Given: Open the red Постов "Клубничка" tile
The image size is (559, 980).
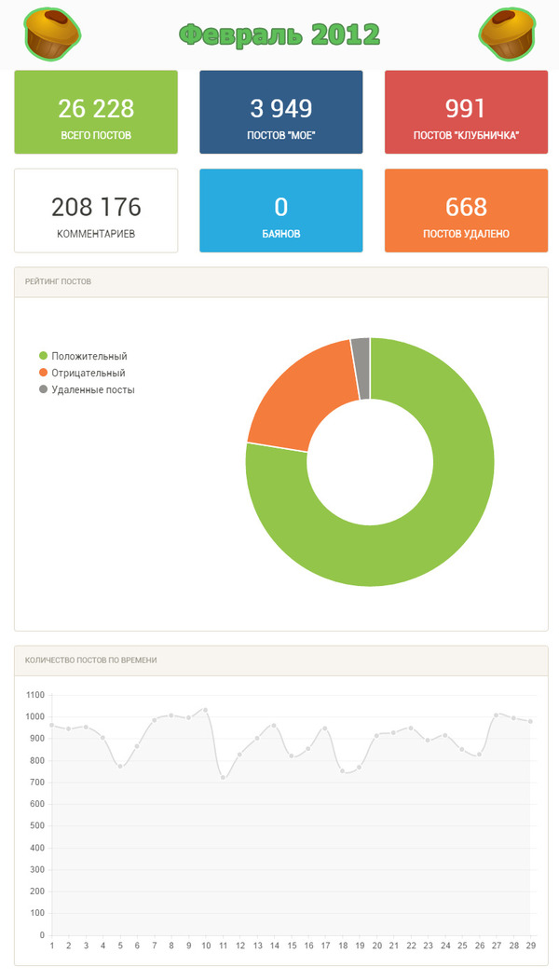Looking at the screenshot, I should [466, 112].
